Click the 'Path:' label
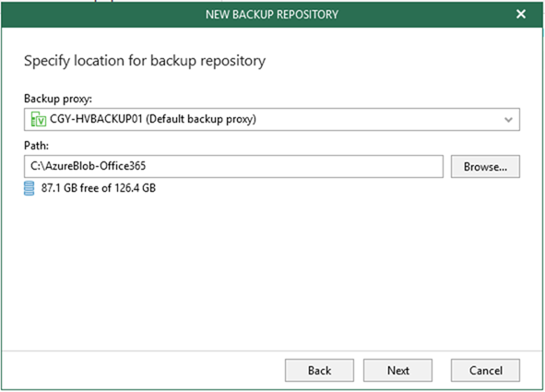The height and width of the screenshot is (392, 545). click(37, 146)
